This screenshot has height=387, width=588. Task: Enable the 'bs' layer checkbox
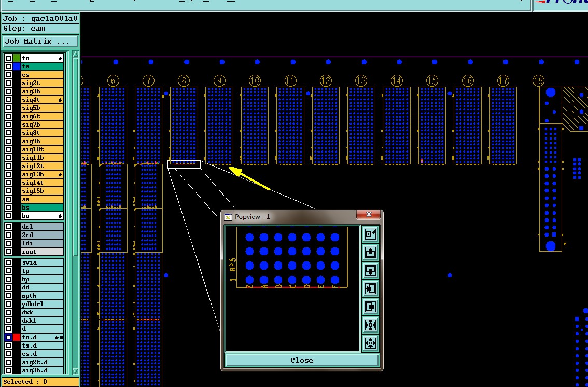pyautogui.click(x=8, y=208)
